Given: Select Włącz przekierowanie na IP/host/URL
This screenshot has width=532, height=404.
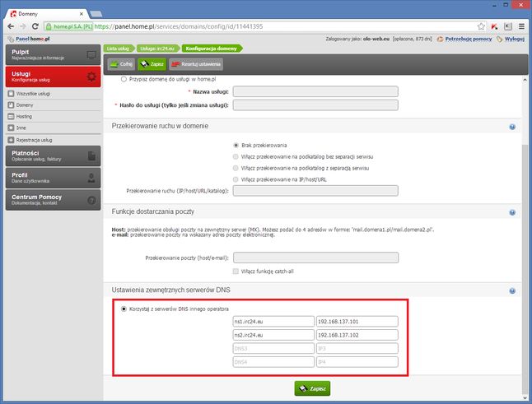Looking at the screenshot, I should pos(236,179).
